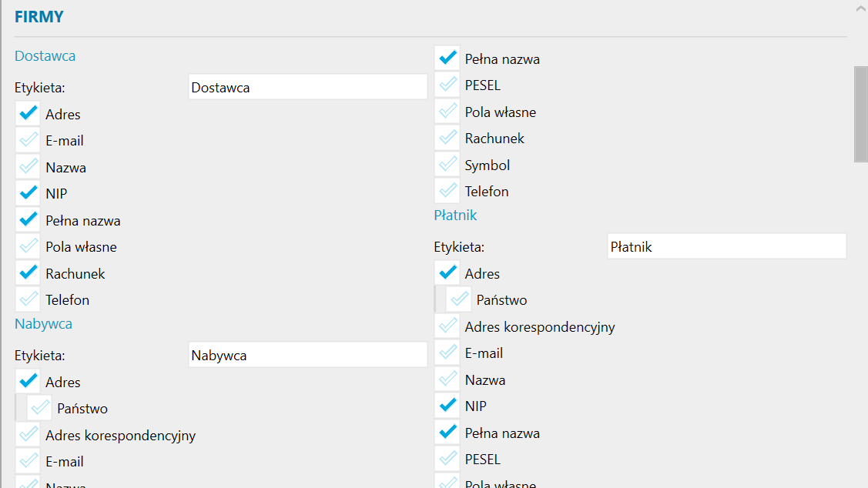
Task: Tick Adres korespondencyjny under Nabywca
Action: coord(28,435)
